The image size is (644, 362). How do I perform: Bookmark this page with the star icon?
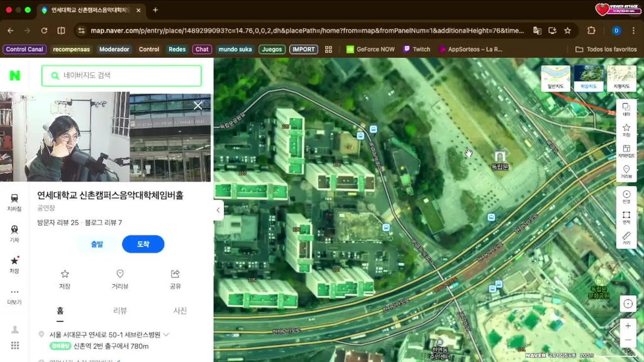[568, 31]
